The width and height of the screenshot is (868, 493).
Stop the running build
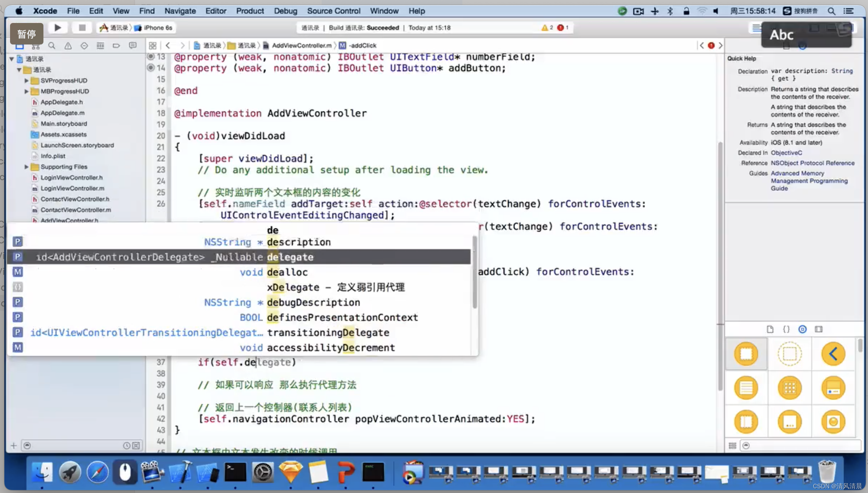pyautogui.click(x=82, y=28)
